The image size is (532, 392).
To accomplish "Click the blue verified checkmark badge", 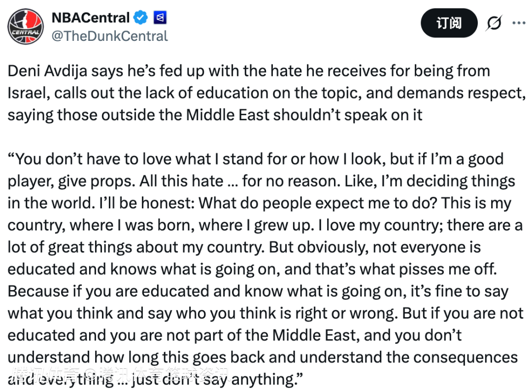I will [x=141, y=18].
